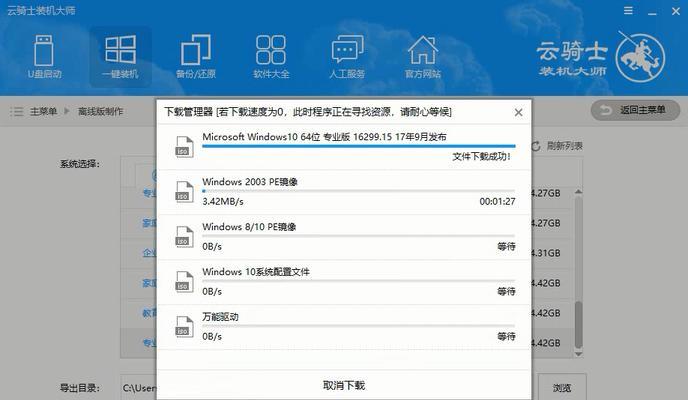Click the iso icon for Windows 8/10 PE镜像

pyautogui.click(x=184, y=236)
